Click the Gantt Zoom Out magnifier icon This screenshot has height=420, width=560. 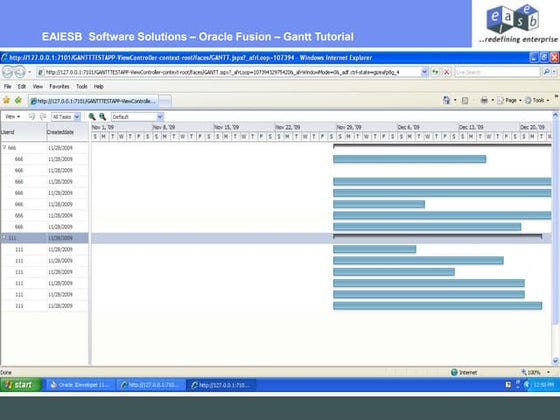(102, 116)
